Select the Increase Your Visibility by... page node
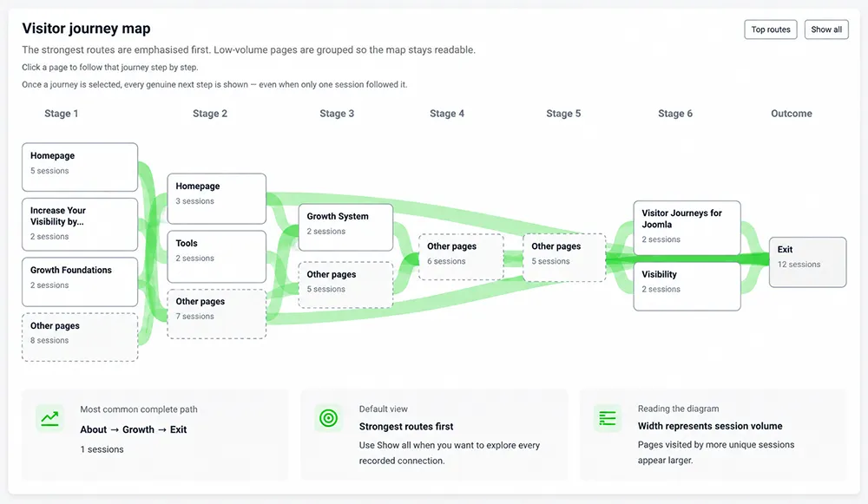This screenshot has width=868, height=504. (80, 224)
